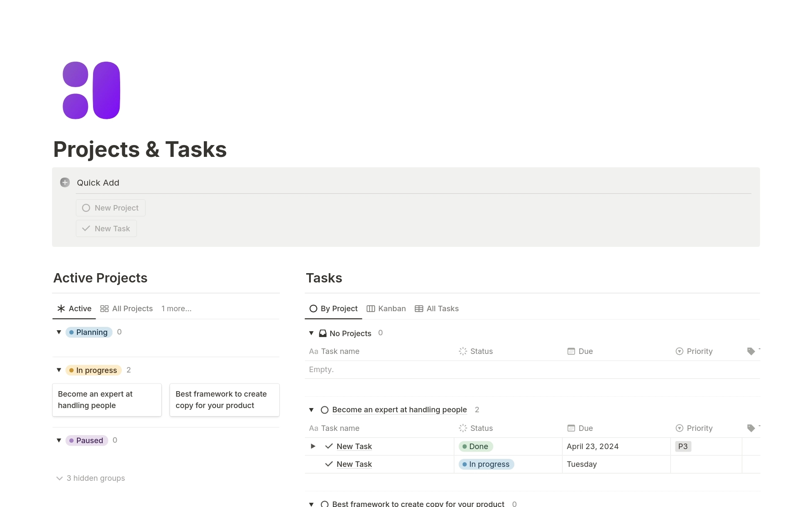
Task: Open Become an expert at handling people group link
Action: click(399, 410)
